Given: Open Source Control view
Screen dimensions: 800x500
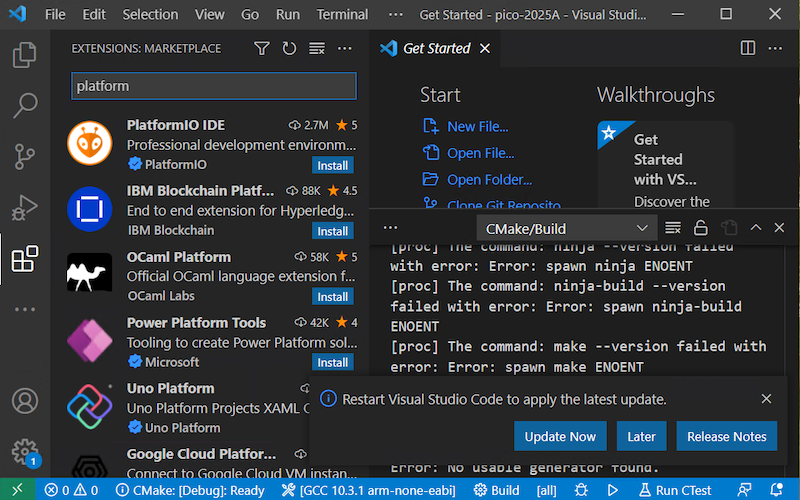Looking at the screenshot, I should coord(24,157).
